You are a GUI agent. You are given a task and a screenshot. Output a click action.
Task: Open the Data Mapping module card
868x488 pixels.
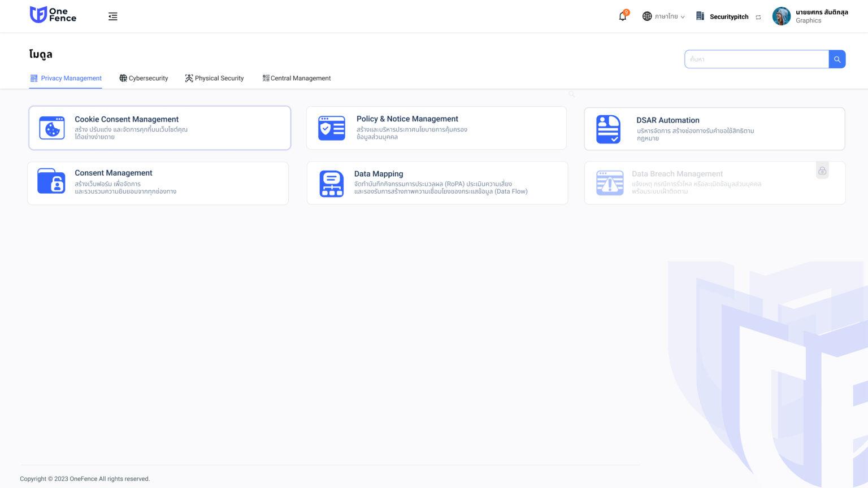[x=436, y=183]
